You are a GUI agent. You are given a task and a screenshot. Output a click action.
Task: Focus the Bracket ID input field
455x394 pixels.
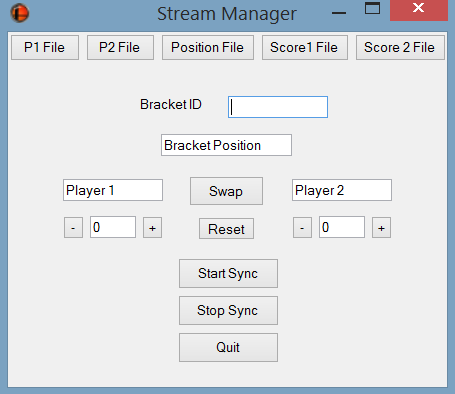click(278, 107)
